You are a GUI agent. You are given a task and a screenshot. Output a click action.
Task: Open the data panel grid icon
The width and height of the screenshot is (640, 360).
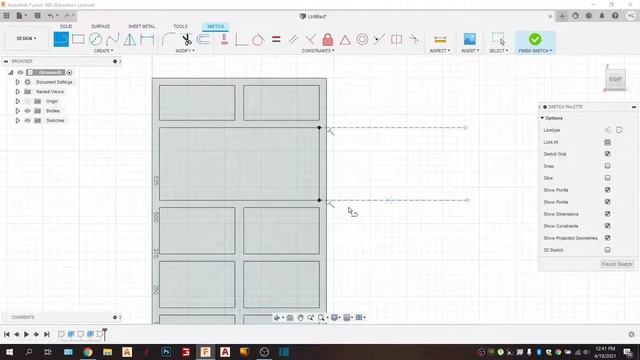(x=7, y=16)
